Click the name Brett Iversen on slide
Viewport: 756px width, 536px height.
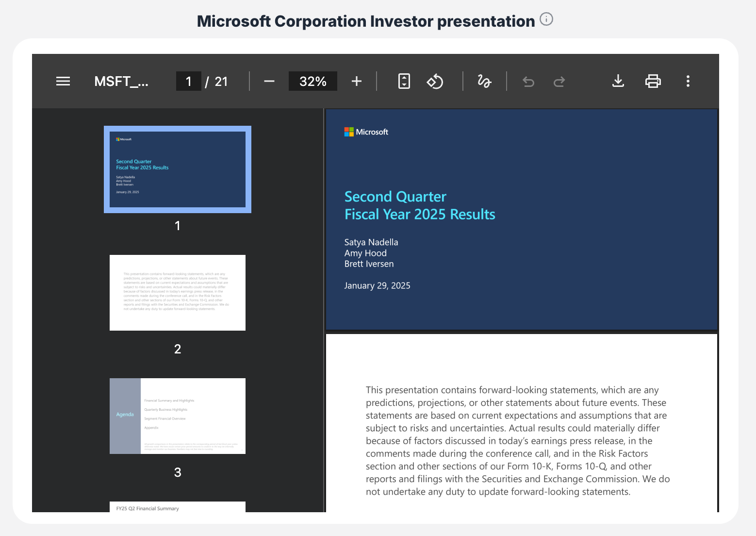click(369, 264)
